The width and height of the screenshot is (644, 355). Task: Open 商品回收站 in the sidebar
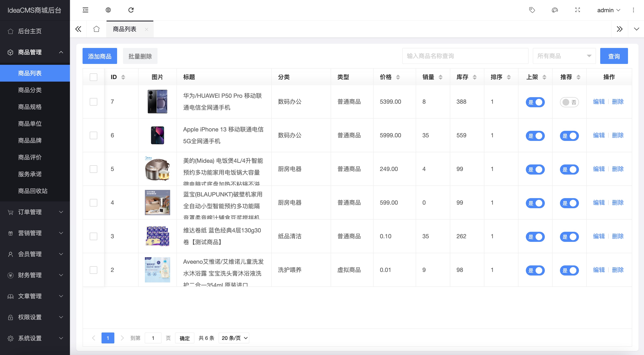35,191
